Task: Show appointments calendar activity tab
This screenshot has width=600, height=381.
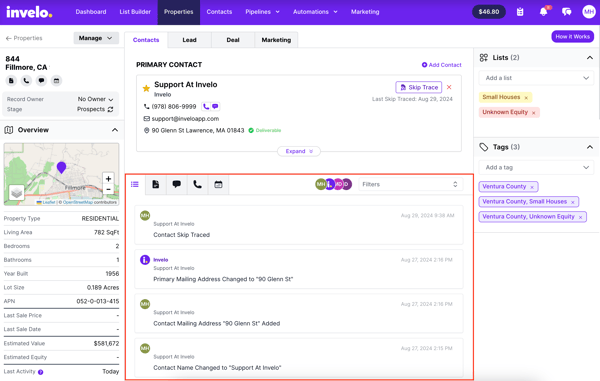Action: (218, 184)
